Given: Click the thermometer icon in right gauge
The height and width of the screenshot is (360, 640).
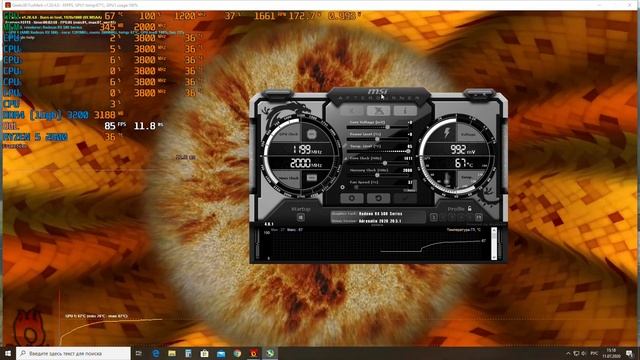Looking at the screenshot, I should (447, 178).
